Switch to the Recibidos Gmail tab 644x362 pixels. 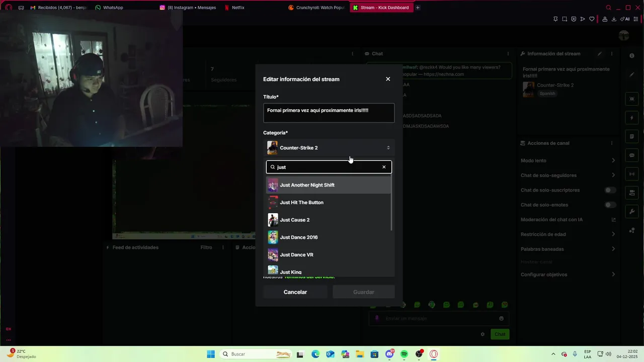pyautogui.click(x=58, y=8)
